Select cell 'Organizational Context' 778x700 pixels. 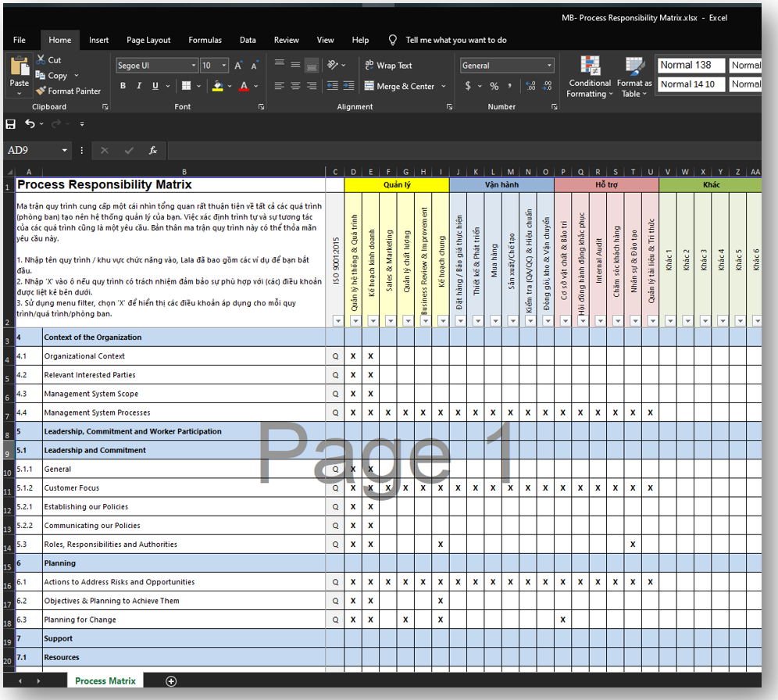coord(184,356)
